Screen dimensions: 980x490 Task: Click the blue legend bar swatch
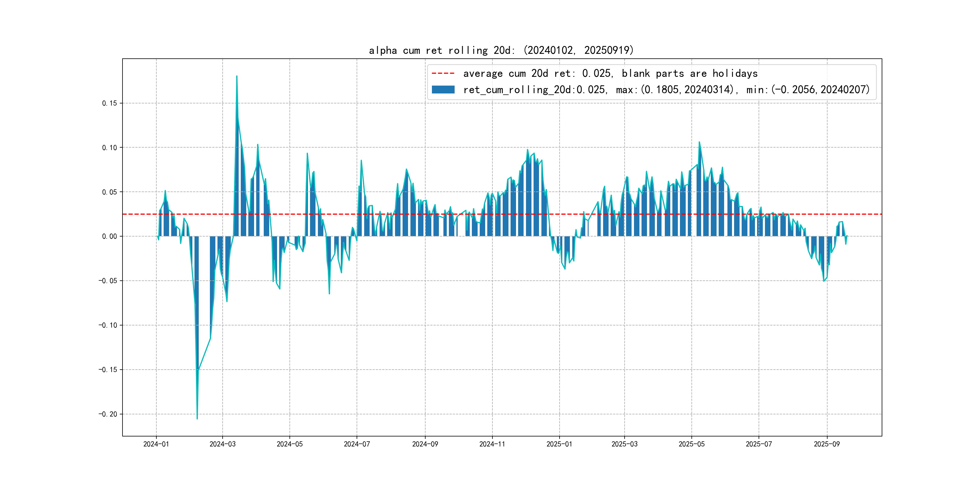click(x=443, y=90)
